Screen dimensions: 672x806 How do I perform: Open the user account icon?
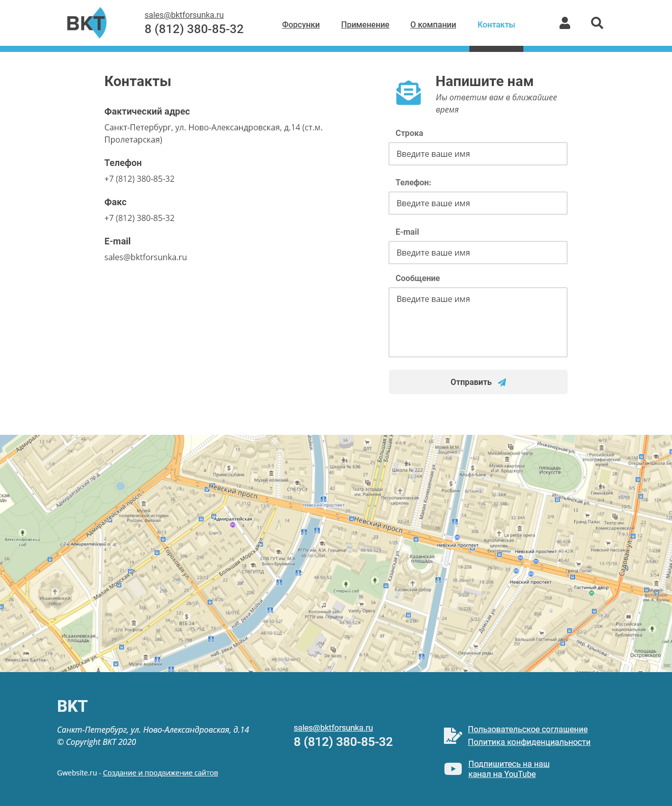565,23
